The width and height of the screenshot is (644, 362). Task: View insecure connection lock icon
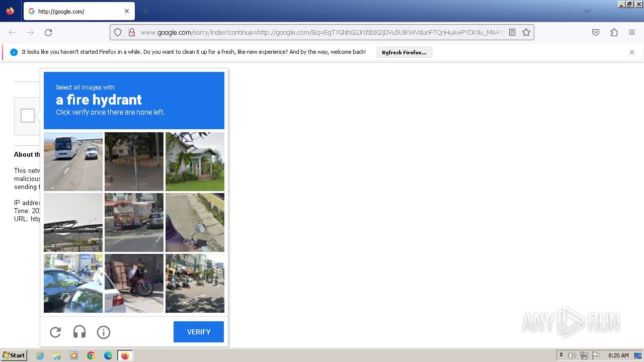pyautogui.click(x=131, y=32)
